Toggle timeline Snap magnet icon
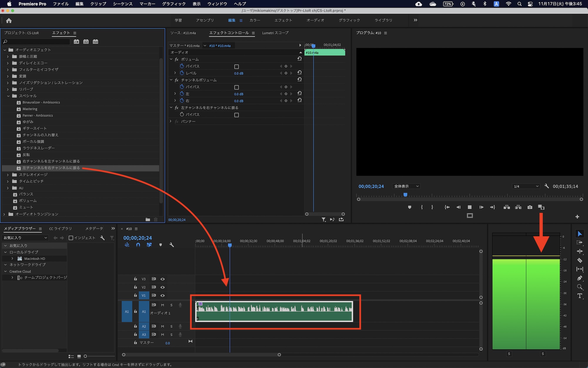 point(138,245)
